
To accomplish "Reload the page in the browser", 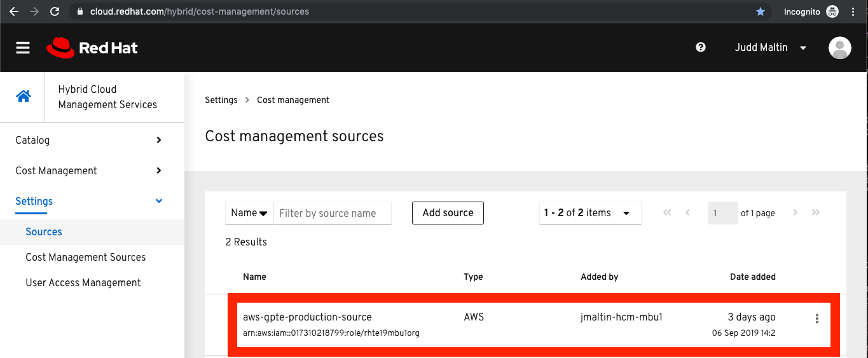I will tap(55, 11).
